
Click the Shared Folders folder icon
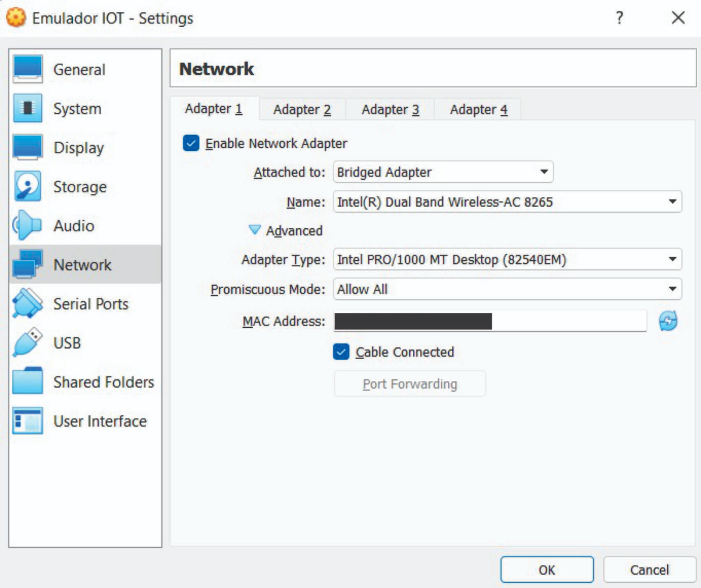coord(28,381)
